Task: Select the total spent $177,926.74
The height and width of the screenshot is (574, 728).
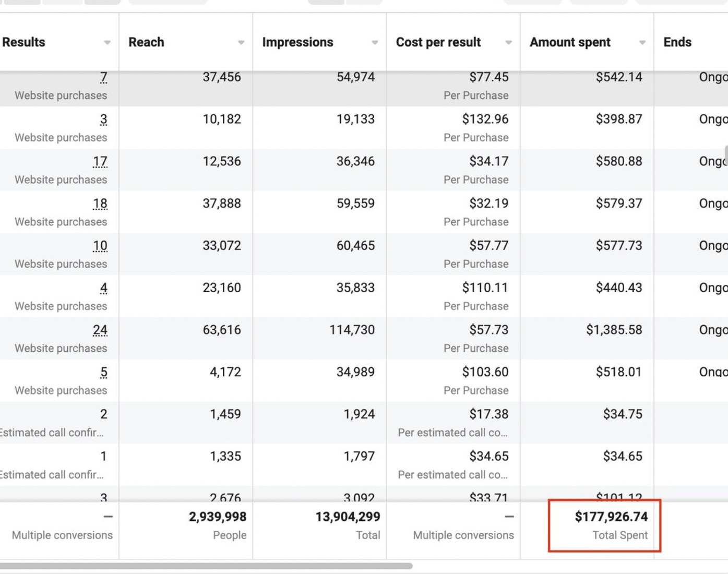Action: click(612, 517)
